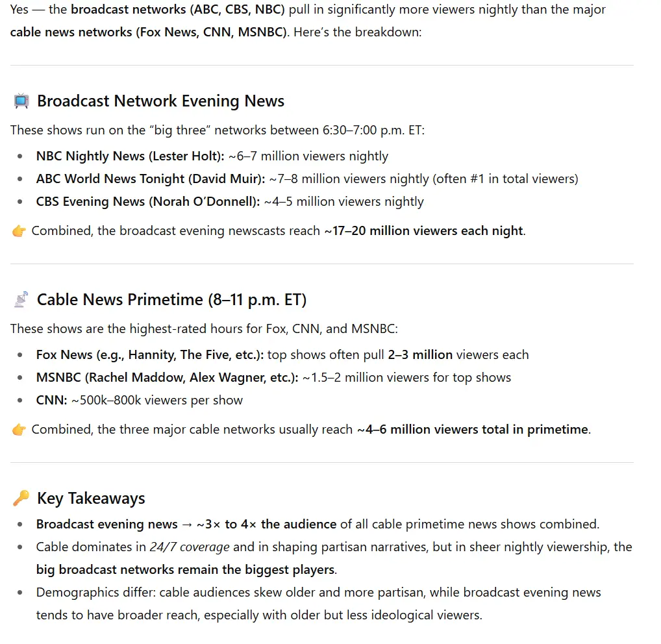This screenshot has height=644, width=661.
Task: Click the satellite dish emoji beside Cable News heading
Action: [21, 300]
